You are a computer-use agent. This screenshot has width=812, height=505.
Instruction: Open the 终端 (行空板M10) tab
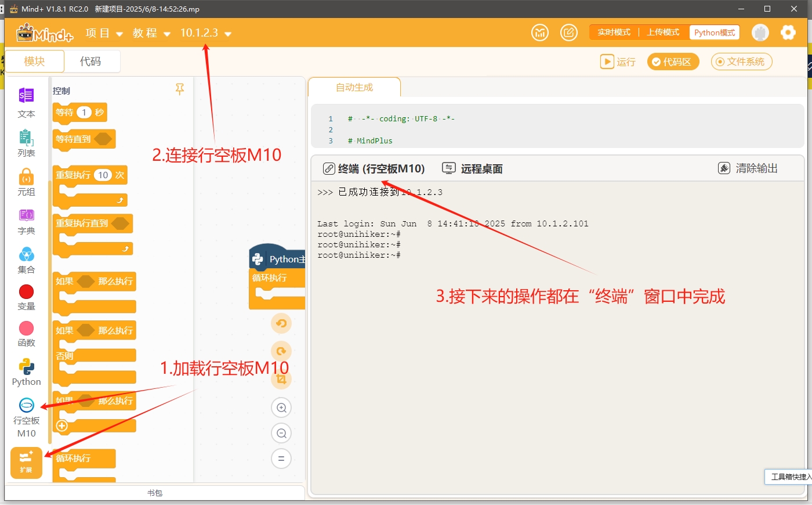tap(374, 168)
